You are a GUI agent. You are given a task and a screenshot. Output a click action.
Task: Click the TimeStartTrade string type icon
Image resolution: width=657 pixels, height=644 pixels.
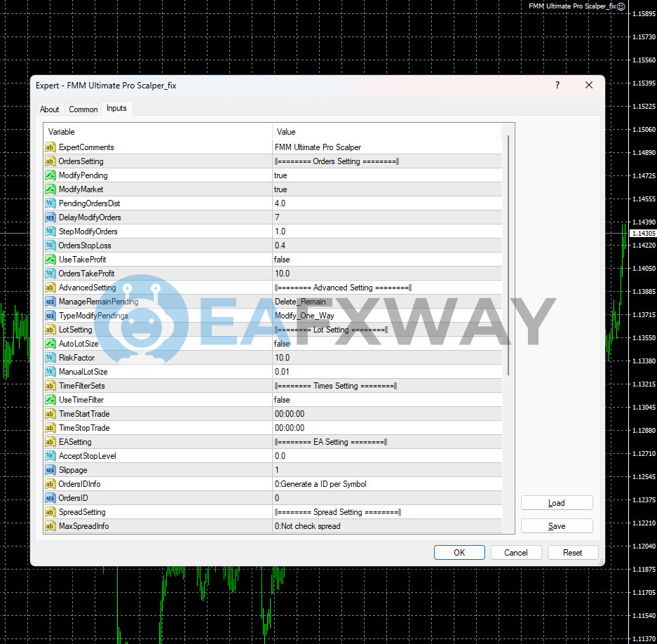coord(50,414)
